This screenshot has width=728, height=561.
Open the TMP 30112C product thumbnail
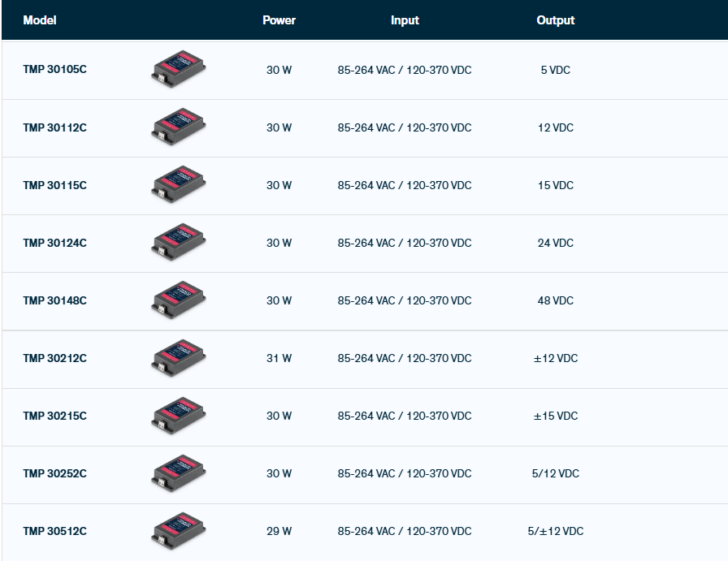point(178,127)
